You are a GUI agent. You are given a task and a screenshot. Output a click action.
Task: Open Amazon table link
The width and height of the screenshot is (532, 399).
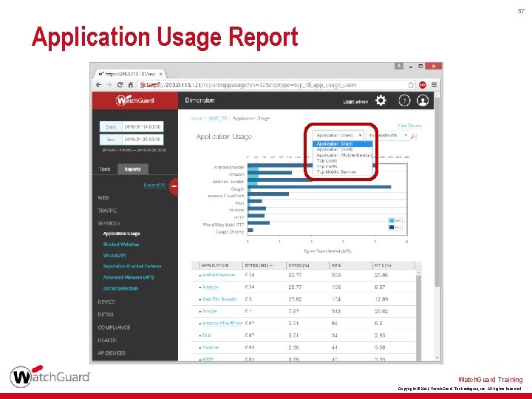pos(211,287)
